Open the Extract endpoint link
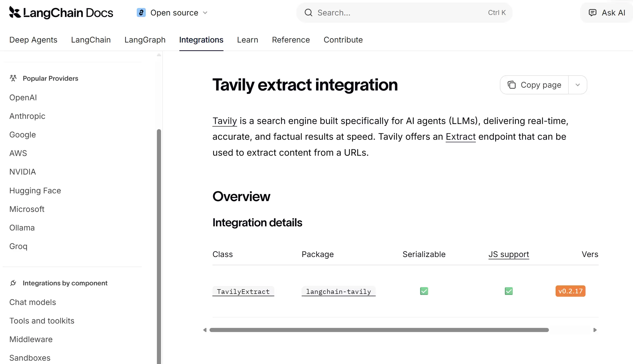The image size is (633, 364). [461, 137]
